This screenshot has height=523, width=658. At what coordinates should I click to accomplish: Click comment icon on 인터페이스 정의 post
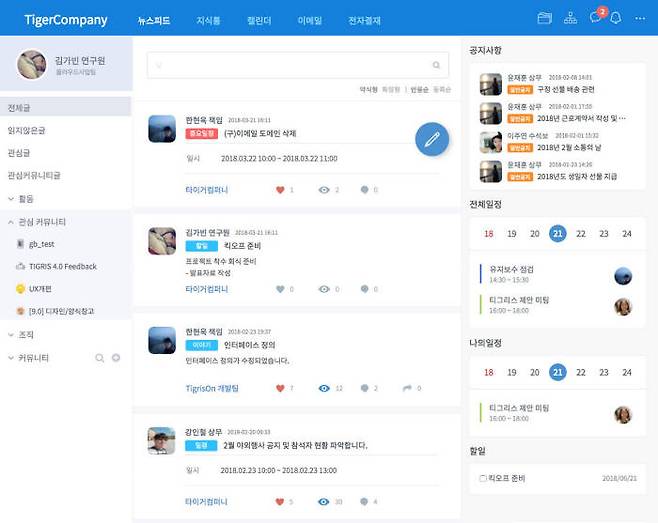click(364, 388)
